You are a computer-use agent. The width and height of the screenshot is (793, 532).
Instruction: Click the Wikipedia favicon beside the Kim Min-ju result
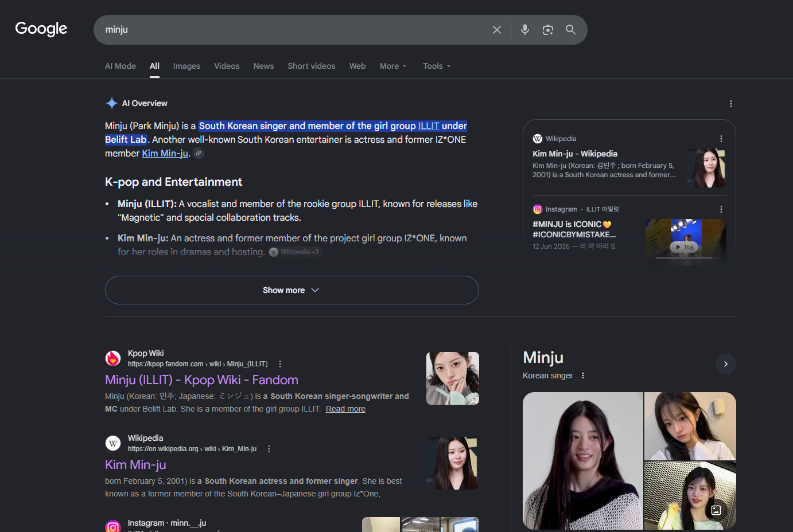(x=113, y=443)
